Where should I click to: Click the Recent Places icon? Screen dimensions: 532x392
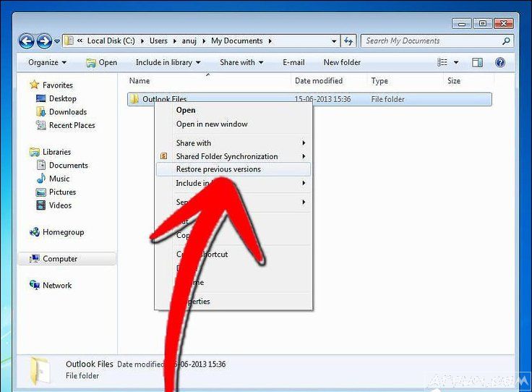tap(40, 125)
